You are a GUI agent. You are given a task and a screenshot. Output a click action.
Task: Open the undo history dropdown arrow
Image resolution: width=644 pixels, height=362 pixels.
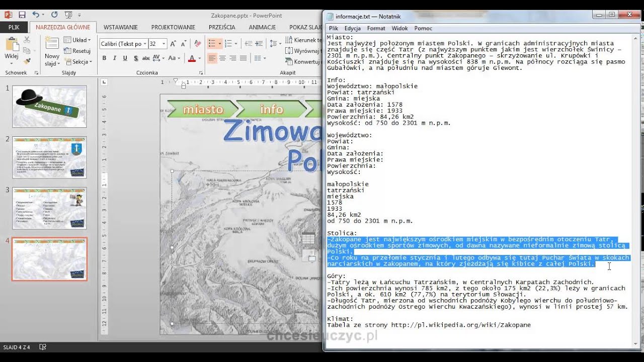pyautogui.click(x=43, y=15)
